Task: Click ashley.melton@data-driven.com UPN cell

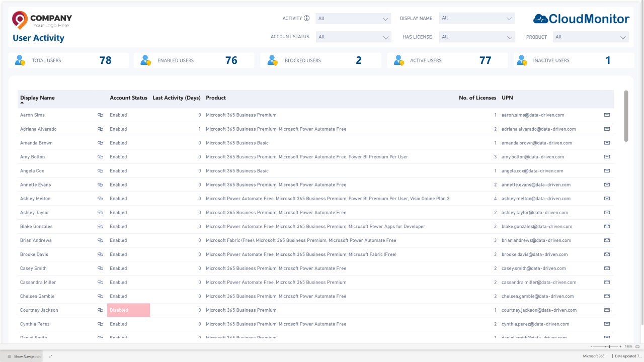Action: (x=537, y=199)
